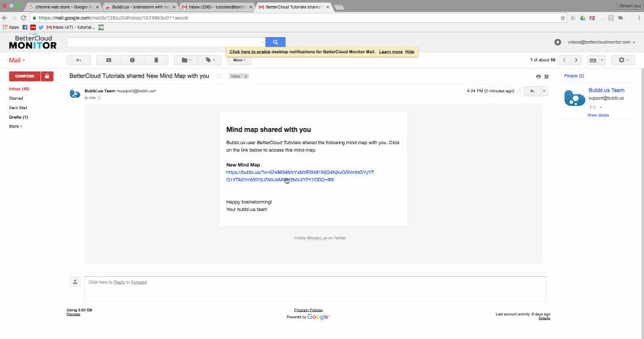Reload the page with the refresh button
Viewport: 644px width, 339px height.
(24, 18)
